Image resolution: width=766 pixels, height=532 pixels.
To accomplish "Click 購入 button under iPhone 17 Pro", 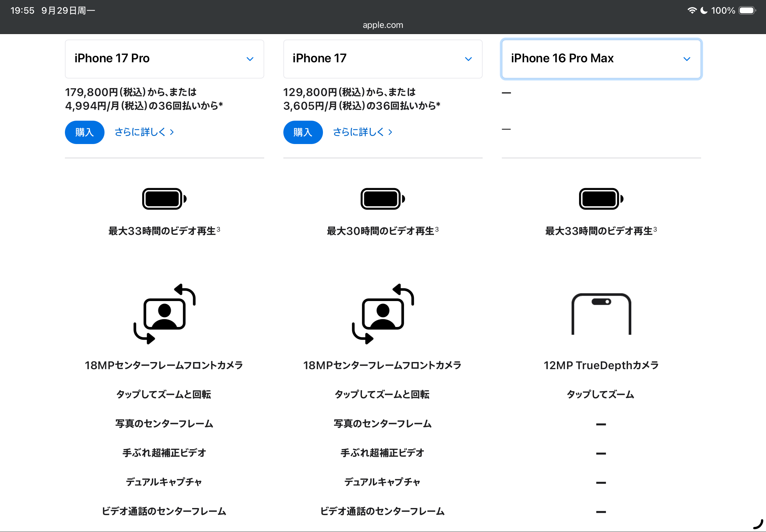I will pos(85,132).
